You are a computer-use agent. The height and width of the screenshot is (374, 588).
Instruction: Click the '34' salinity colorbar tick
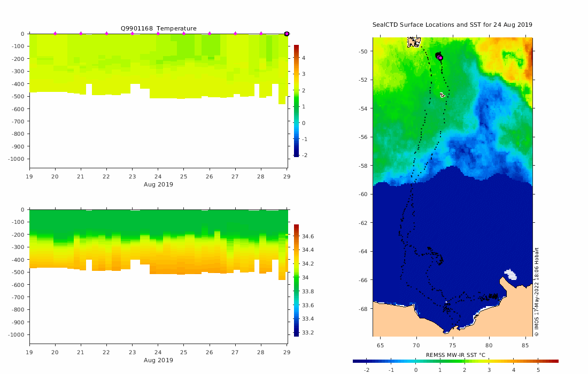[x=305, y=278]
